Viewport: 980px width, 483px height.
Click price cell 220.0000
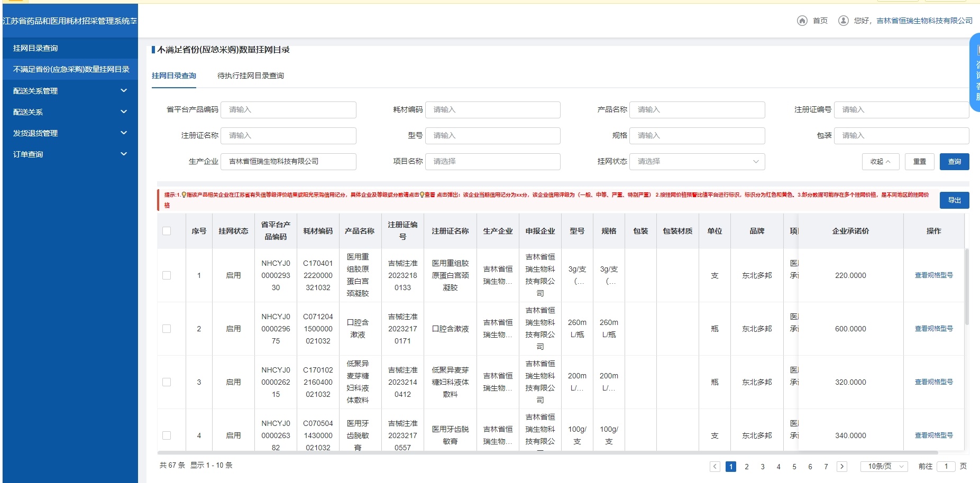(850, 275)
